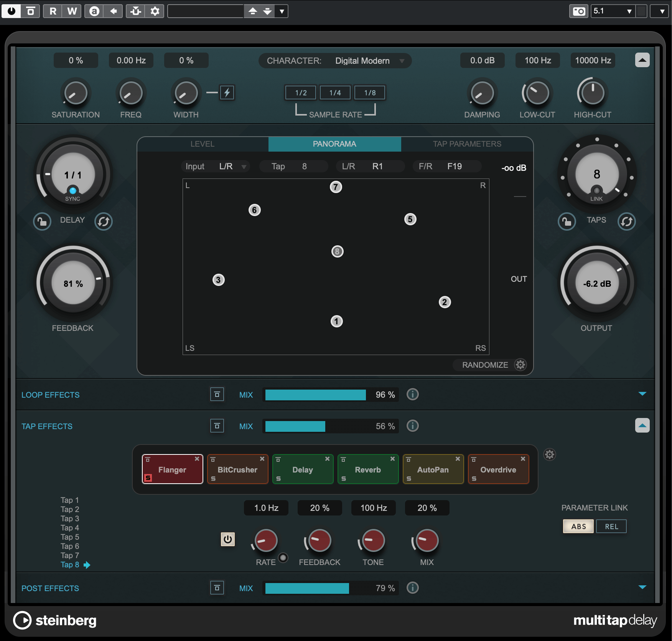Collapse the character section with up arrow

click(642, 60)
